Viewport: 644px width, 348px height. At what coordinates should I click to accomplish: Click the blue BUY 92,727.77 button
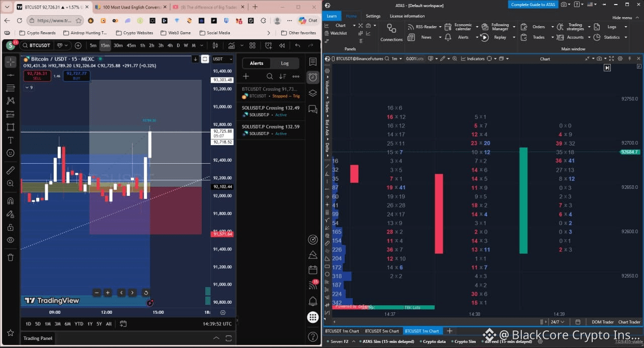coord(76,76)
